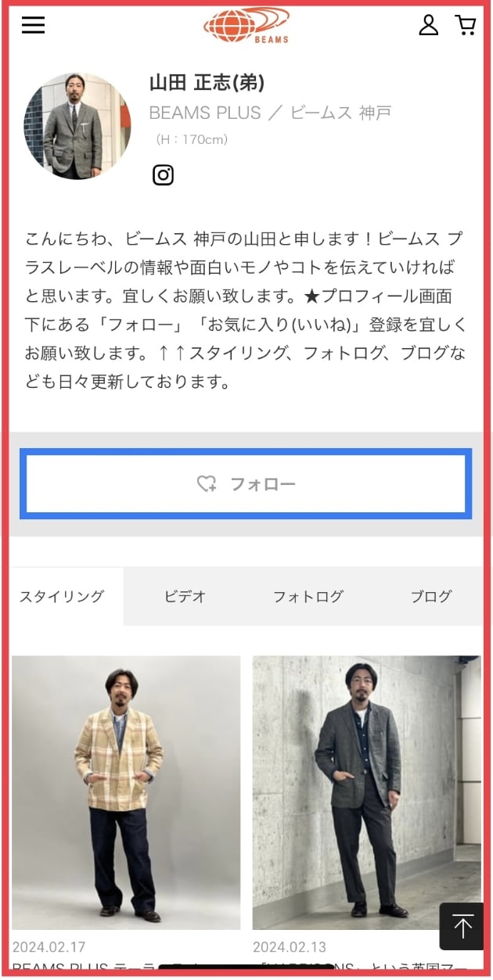
Task: Tap the name 山田 正志(弟)
Action: (207, 83)
